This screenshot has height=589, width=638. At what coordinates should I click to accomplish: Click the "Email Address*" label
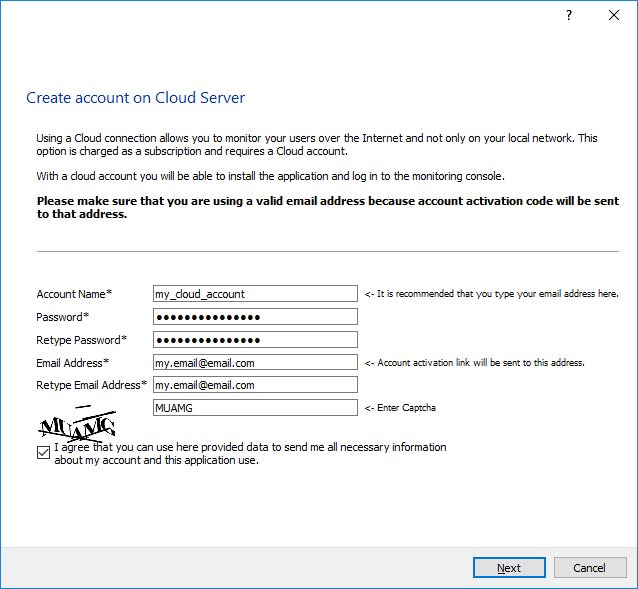73,362
